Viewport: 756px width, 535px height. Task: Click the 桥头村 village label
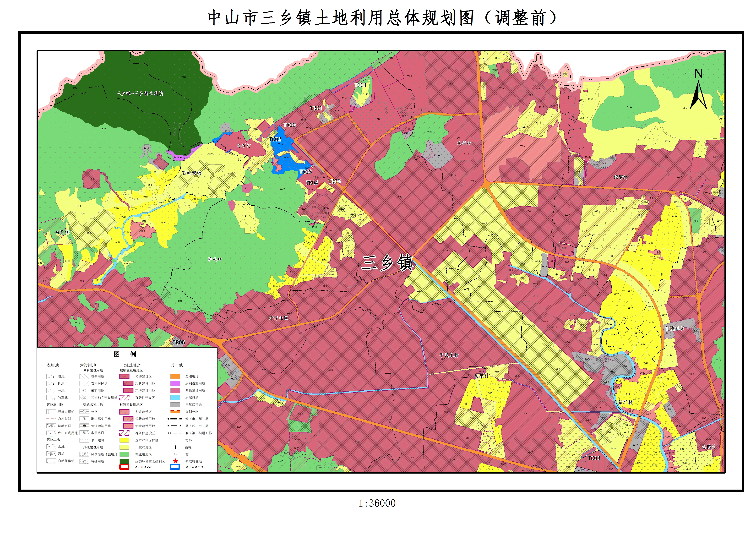tap(215, 259)
